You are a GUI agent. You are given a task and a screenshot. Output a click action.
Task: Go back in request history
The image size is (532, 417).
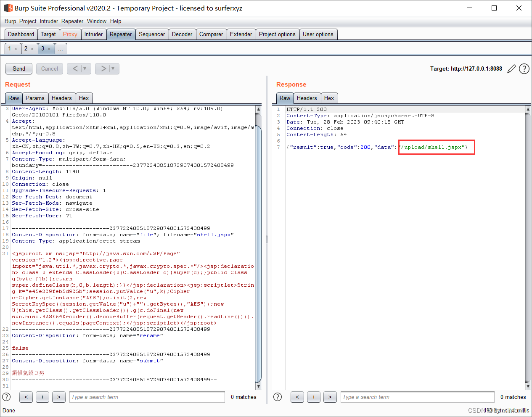coord(75,69)
